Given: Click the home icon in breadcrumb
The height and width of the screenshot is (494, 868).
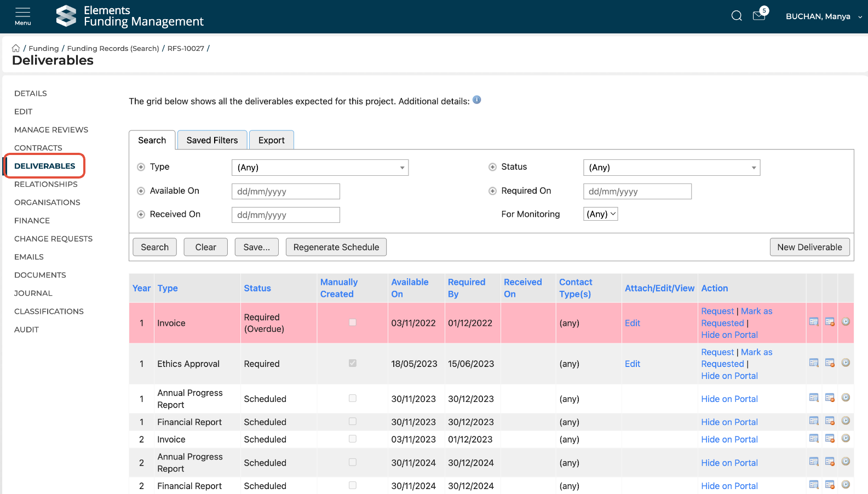Looking at the screenshot, I should [x=16, y=48].
